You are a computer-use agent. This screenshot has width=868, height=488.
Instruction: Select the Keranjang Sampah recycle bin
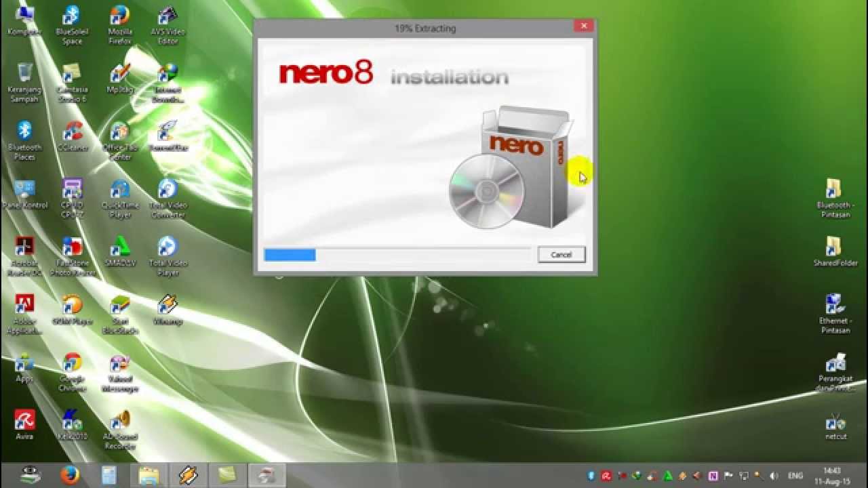click(x=24, y=83)
